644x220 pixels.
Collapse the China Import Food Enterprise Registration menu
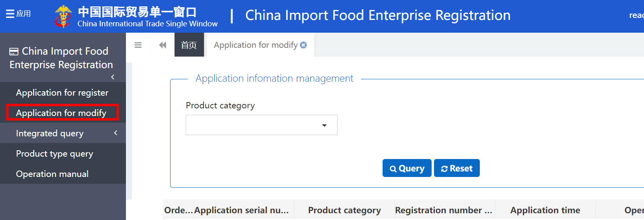tap(113, 77)
